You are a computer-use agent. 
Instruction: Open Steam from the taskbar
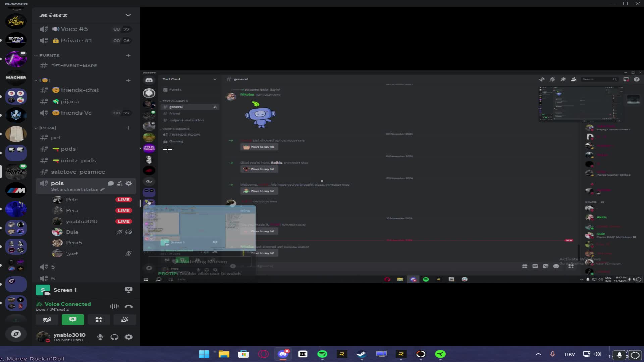pos(361,354)
